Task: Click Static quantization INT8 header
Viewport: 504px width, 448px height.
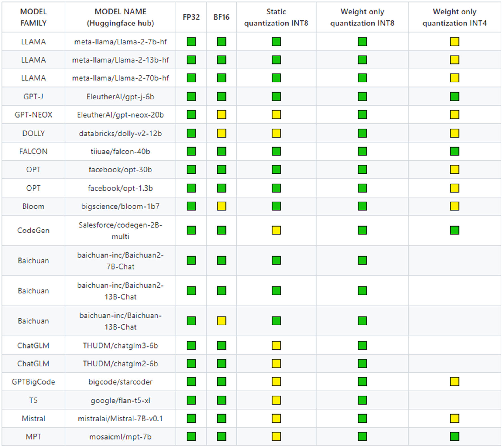Action: coord(276,17)
